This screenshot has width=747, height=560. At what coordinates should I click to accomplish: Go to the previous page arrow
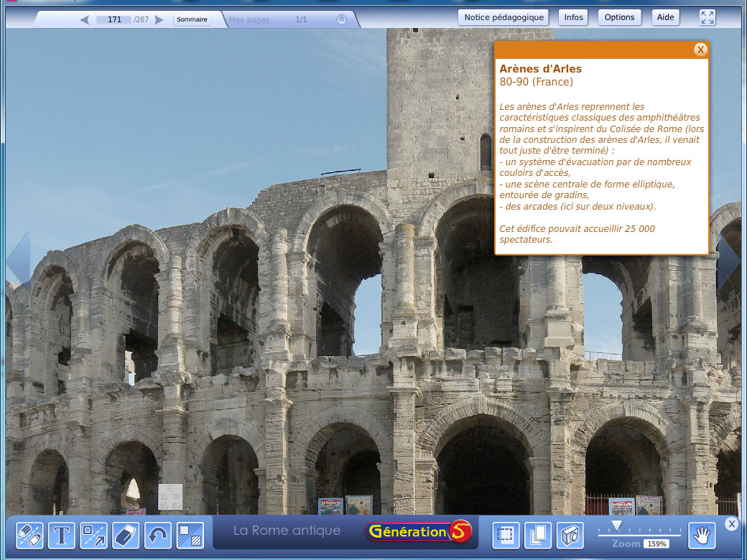pyautogui.click(x=84, y=20)
